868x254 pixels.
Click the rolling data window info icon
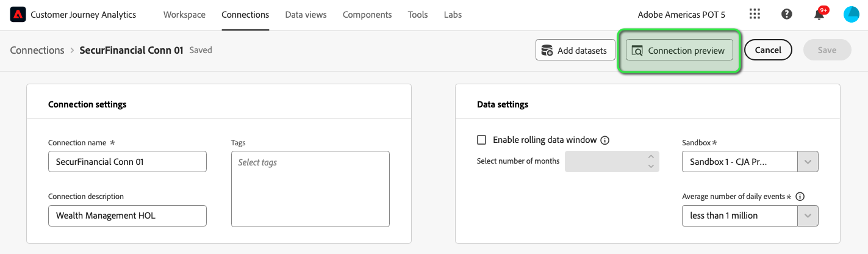tap(605, 140)
